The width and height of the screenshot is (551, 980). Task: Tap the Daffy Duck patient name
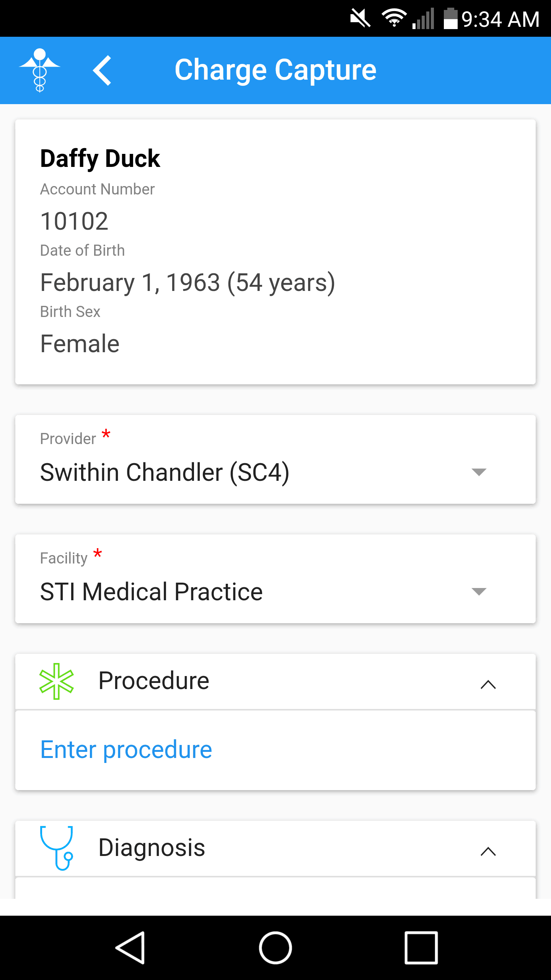(x=100, y=158)
